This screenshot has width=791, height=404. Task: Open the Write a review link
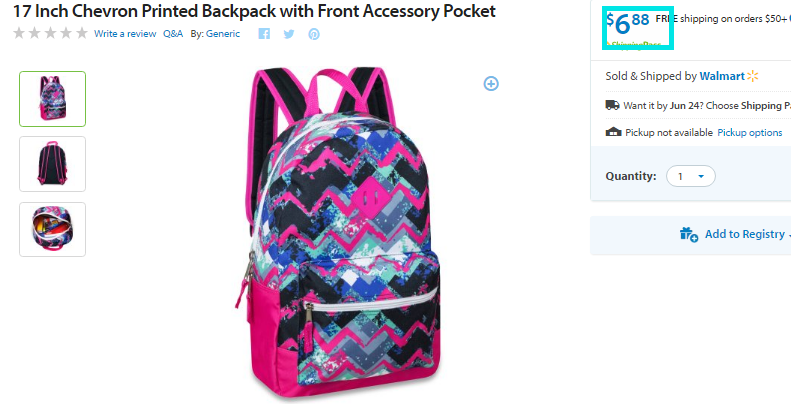pos(125,34)
